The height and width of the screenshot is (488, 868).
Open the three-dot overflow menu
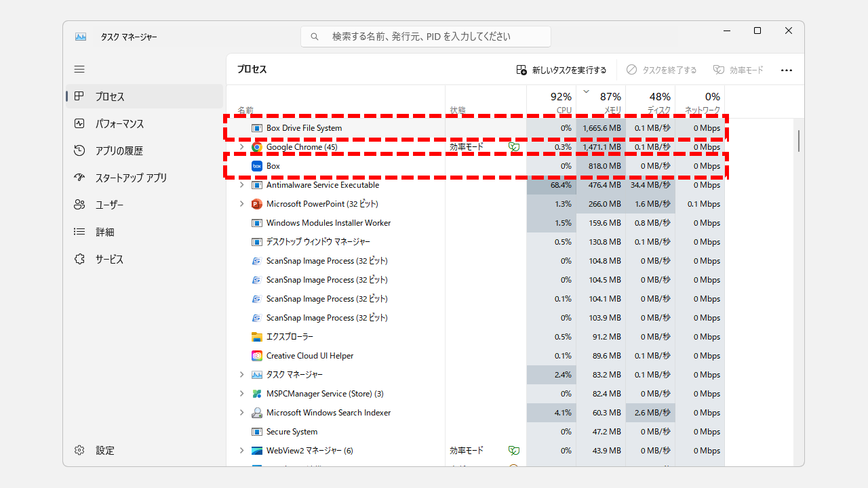(x=787, y=69)
